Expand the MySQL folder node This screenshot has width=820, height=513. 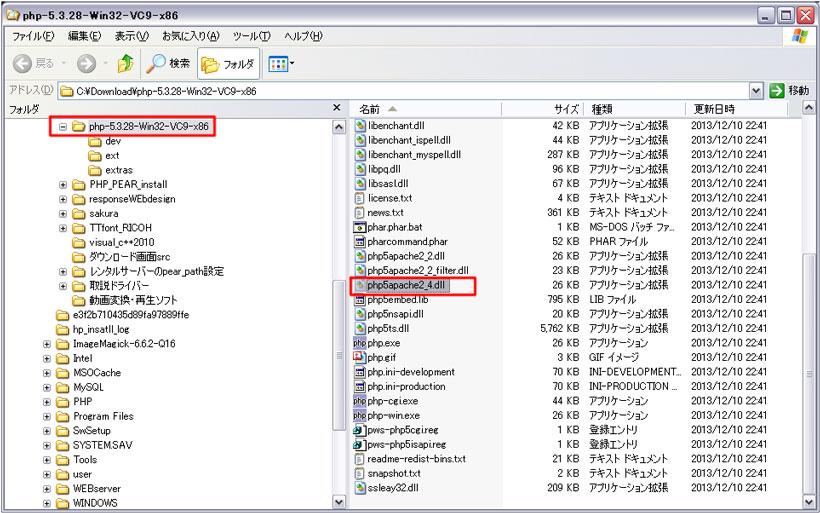pyautogui.click(x=47, y=387)
